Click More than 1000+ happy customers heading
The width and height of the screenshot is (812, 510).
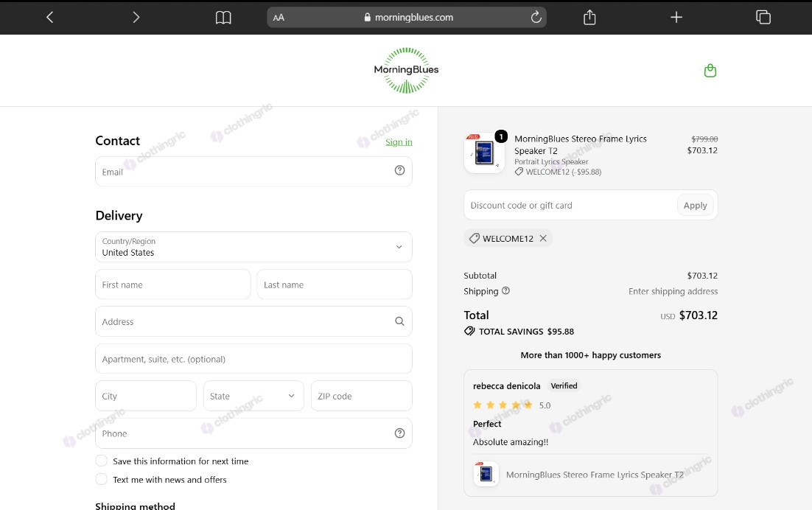click(590, 355)
